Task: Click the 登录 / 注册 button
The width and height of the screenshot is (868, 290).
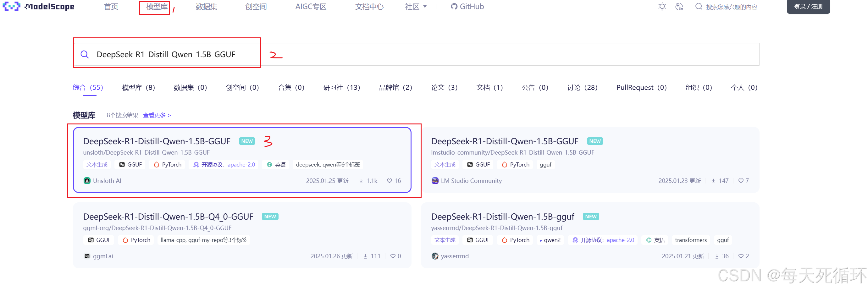Action: (x=808, y=6)
